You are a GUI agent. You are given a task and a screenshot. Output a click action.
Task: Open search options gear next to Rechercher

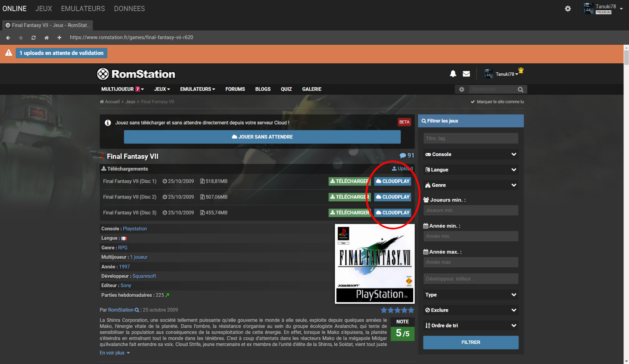pyautogui.click(x=462, y=89)
